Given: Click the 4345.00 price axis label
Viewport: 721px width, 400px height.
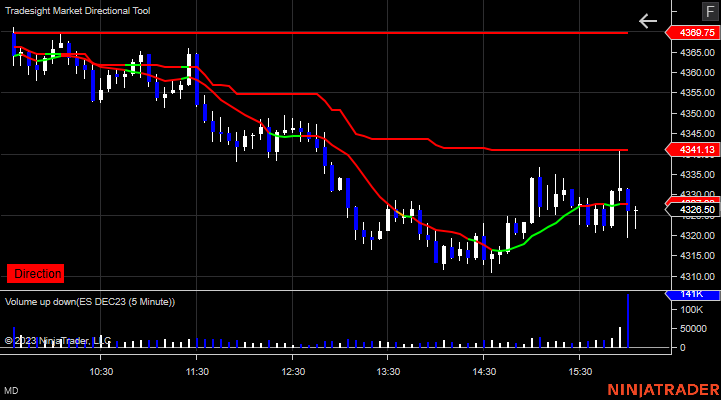Looking at the screenshot, I should pyautogui.click(x=697, y=134).
